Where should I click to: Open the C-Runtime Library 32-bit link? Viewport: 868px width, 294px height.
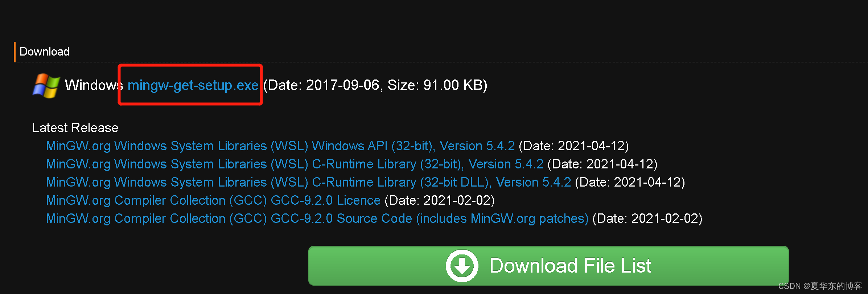294,164
